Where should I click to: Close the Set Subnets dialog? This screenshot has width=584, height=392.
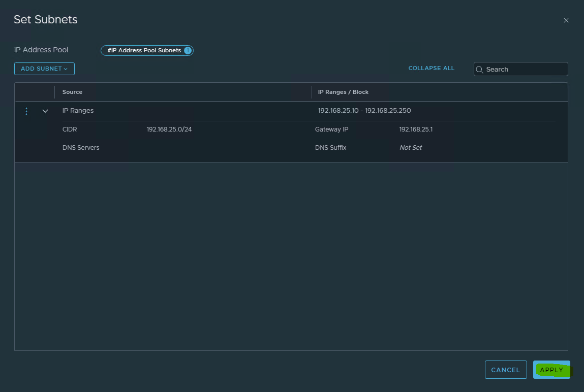(566, 20)
